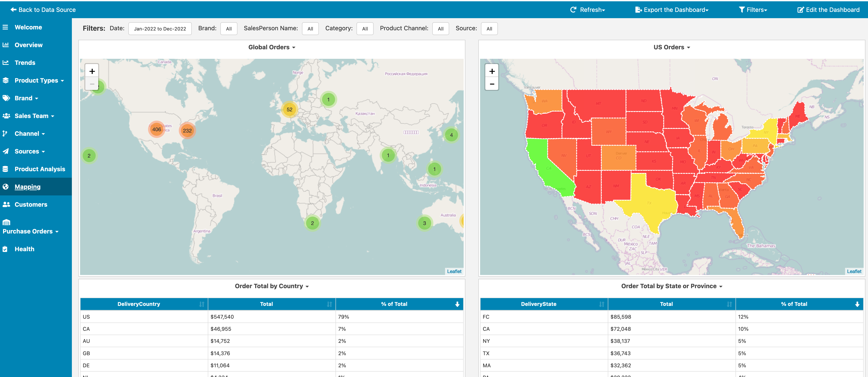Click the hamburger menu icon beside Welcome
The width and height of the screenshot is (868, 377).
click(x=5, y=27)
